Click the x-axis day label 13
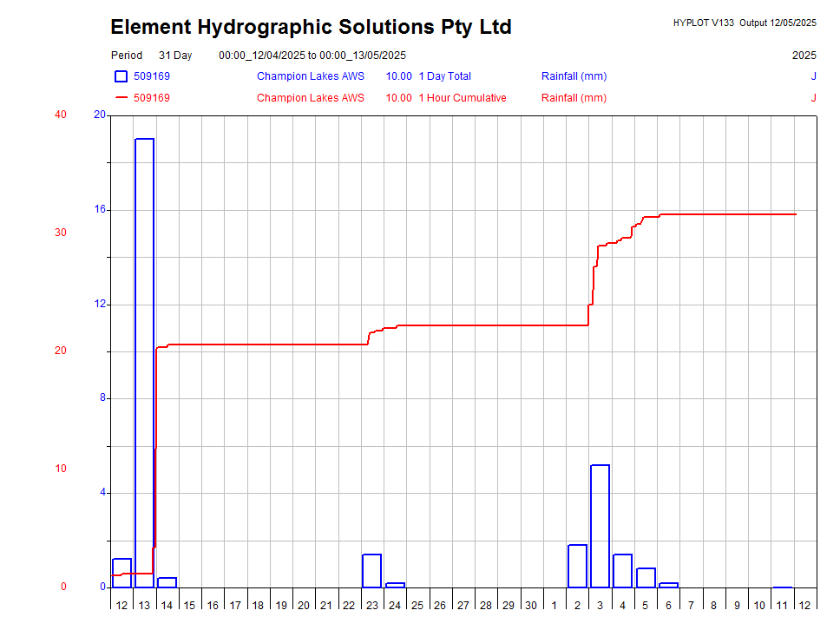 (144, 605)
